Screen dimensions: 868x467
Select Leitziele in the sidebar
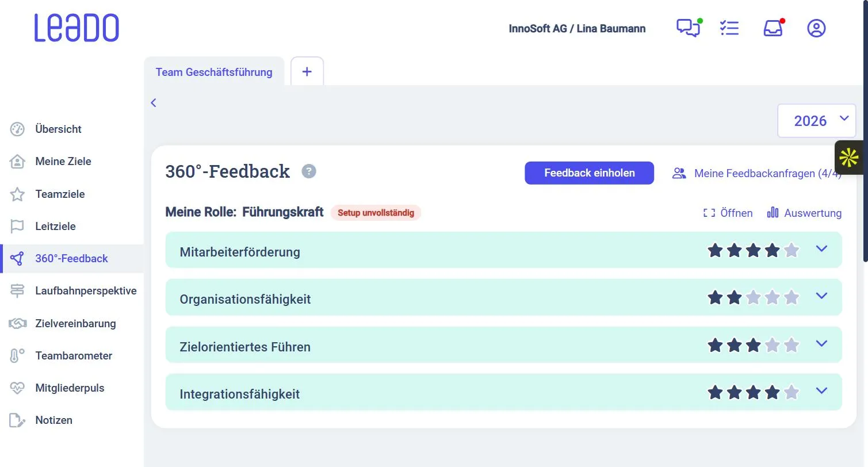point(72,226)
